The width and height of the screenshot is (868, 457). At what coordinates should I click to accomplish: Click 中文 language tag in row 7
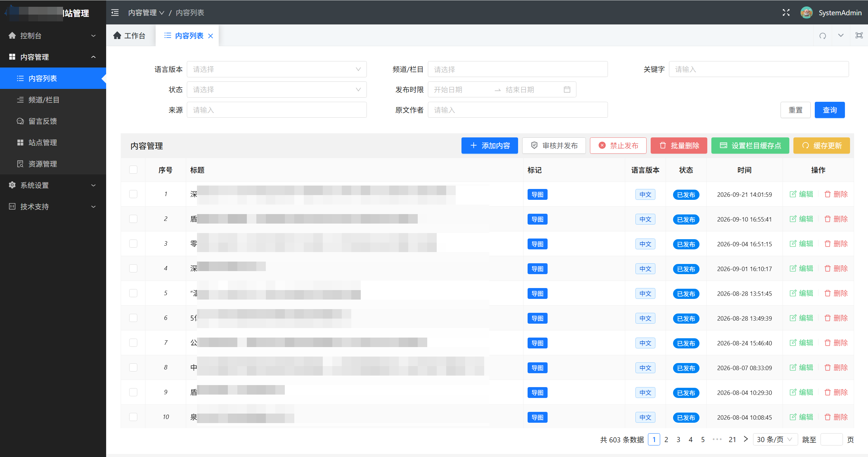(x=645, y=343)
